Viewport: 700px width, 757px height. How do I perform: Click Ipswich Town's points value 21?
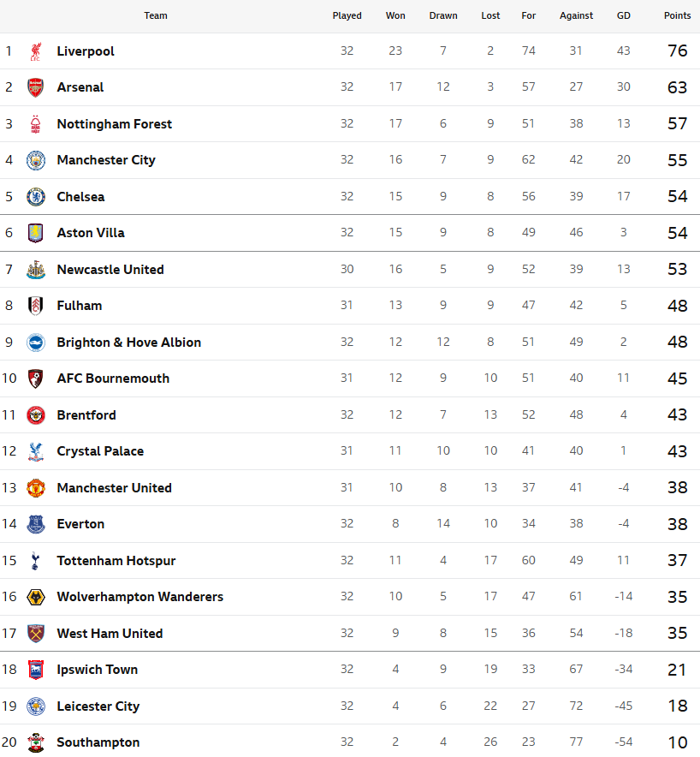(x=677, y=670)
